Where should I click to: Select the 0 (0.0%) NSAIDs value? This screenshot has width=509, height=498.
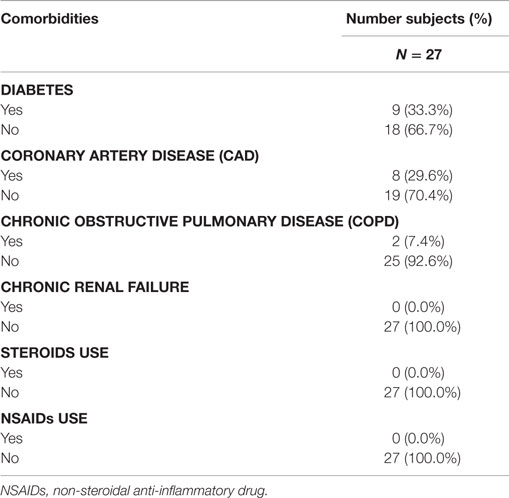pyautogui.click(x=418, y=438)
